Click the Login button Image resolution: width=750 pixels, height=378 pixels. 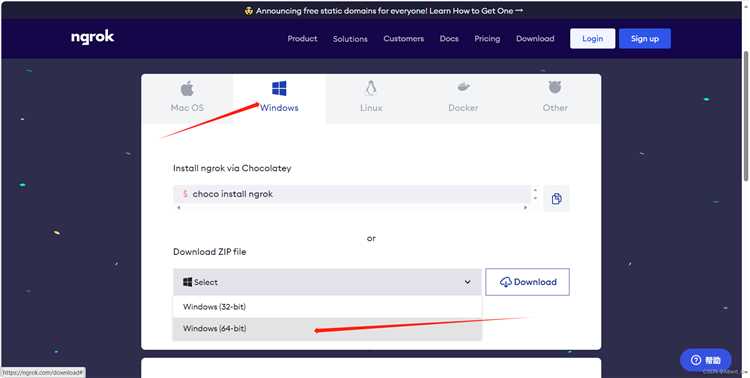pyautogui.click(x=593, y=39)
